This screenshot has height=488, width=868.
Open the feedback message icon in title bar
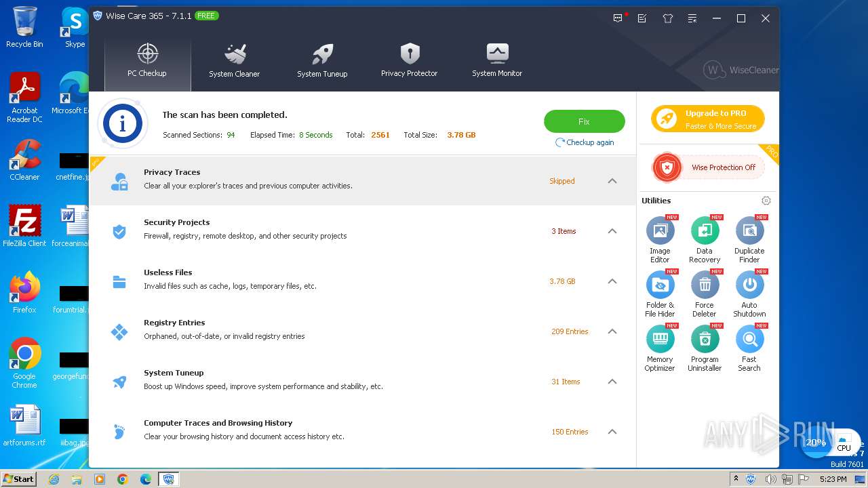click(618, 18)
